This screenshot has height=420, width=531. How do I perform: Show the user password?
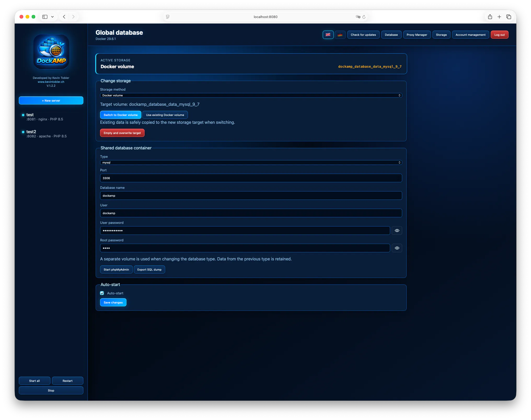pyautogui.click(x=397, y=231)
